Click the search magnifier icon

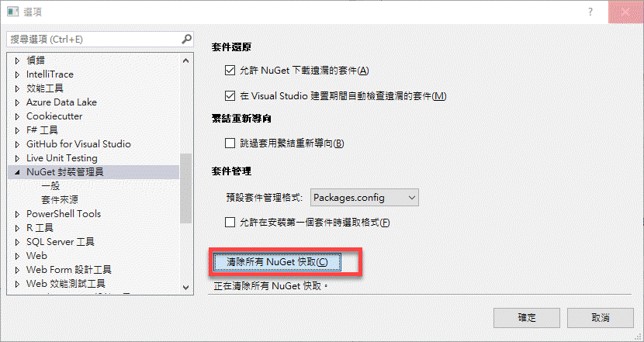point(186,39)
